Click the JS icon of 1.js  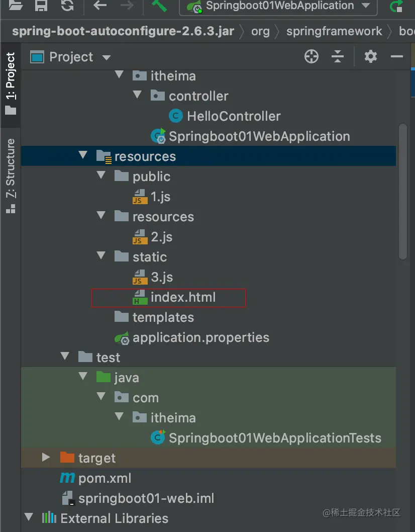click(140, 197)
